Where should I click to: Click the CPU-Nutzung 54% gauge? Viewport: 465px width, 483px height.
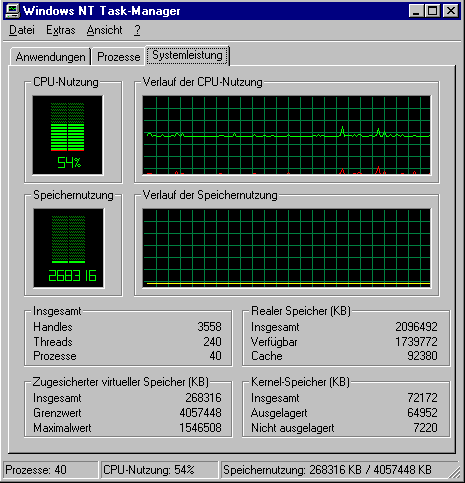point(68,135)
